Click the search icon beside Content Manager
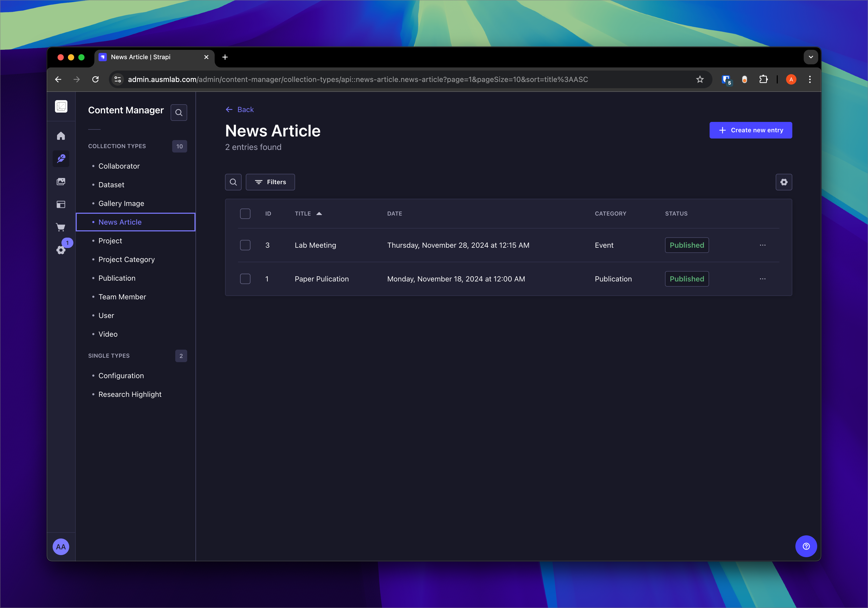The image size is (868, 608). tap(179, 112)
